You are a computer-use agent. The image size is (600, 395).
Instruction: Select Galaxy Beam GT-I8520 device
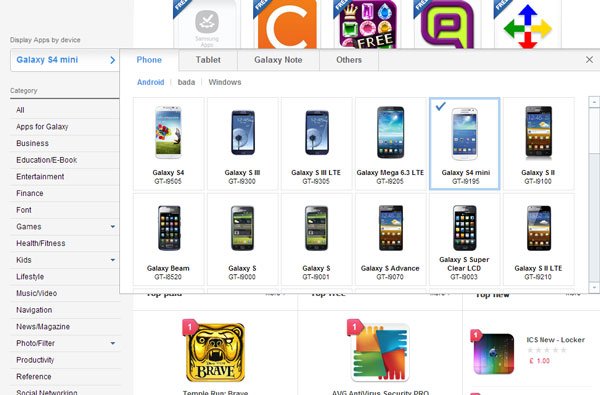click(168, 239)
